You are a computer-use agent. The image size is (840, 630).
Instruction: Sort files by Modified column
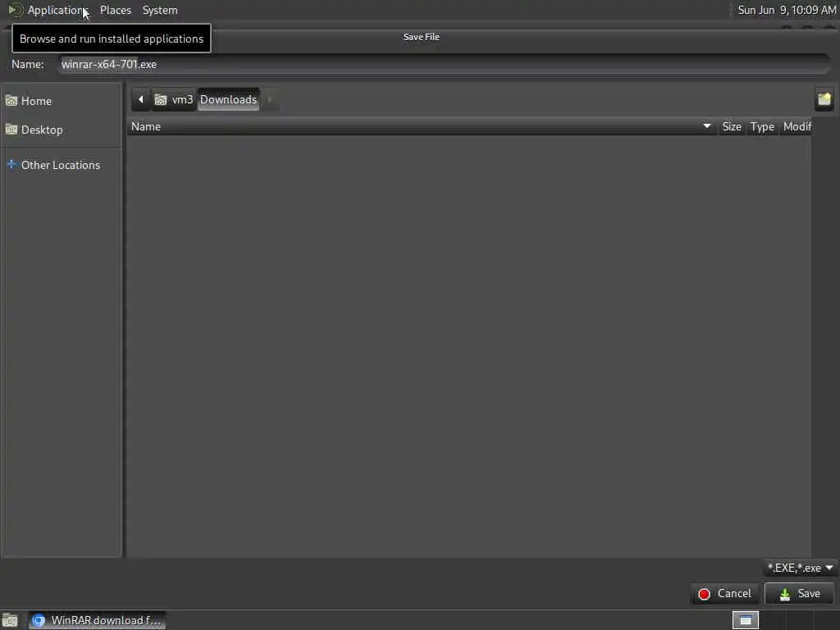pos(797,127)
